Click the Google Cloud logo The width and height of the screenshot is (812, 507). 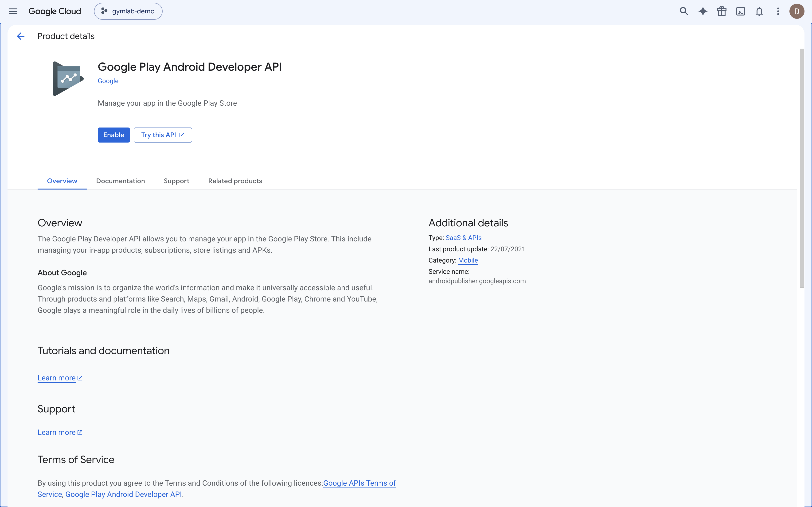coord(55,12)
